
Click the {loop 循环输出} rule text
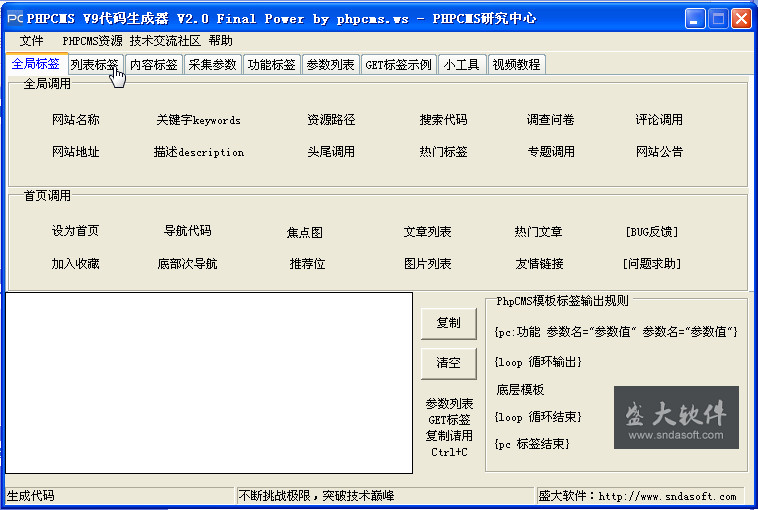click(x=538, y=362)
